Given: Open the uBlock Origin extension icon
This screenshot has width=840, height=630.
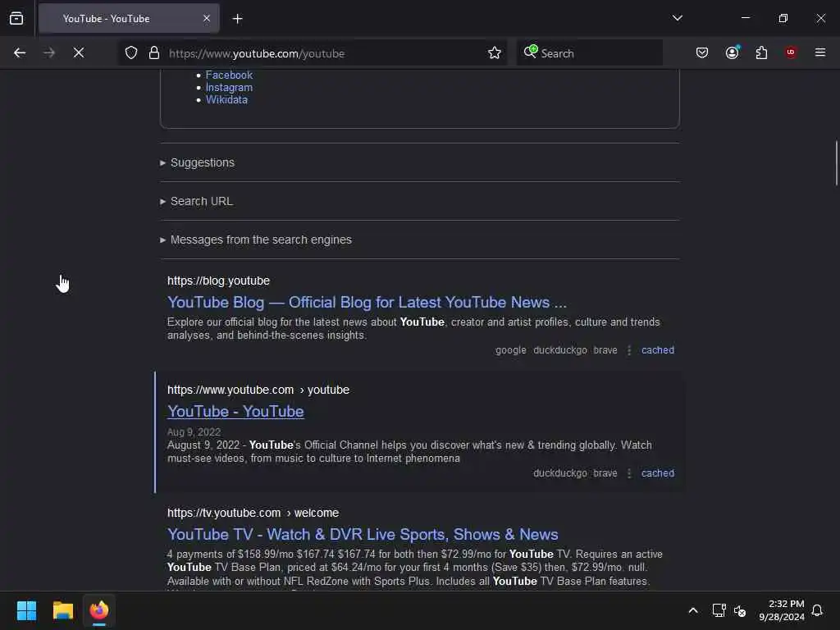Looking at the screenshot, I should [x=791, y=52].
